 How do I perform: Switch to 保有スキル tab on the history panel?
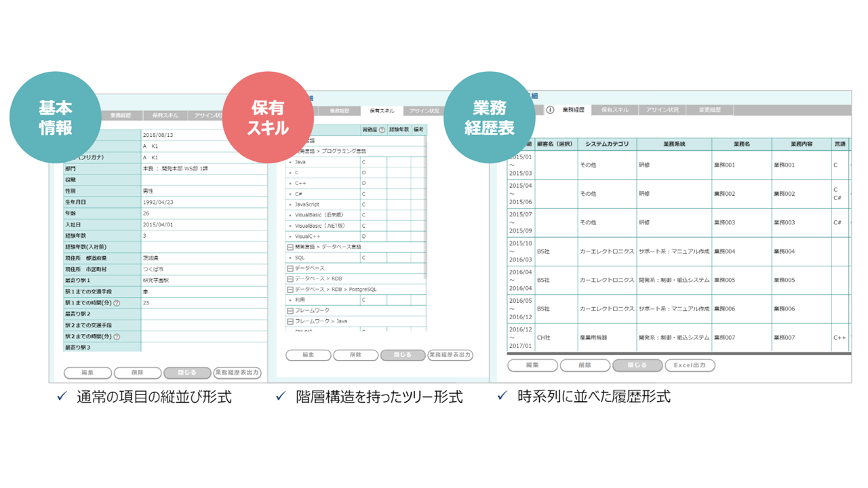coord(615,110)
